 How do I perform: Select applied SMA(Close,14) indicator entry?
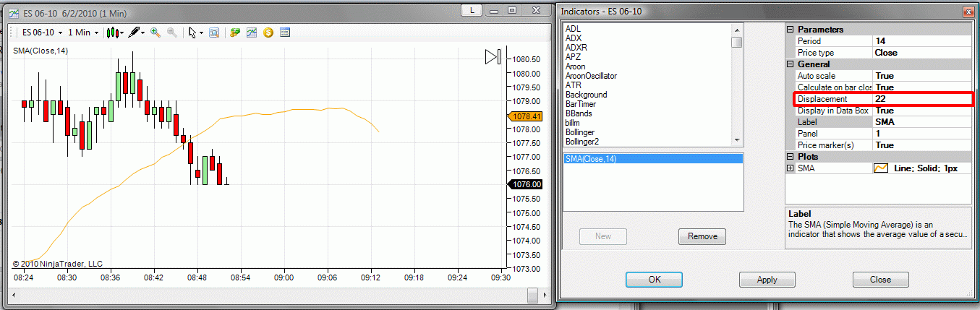653,159
